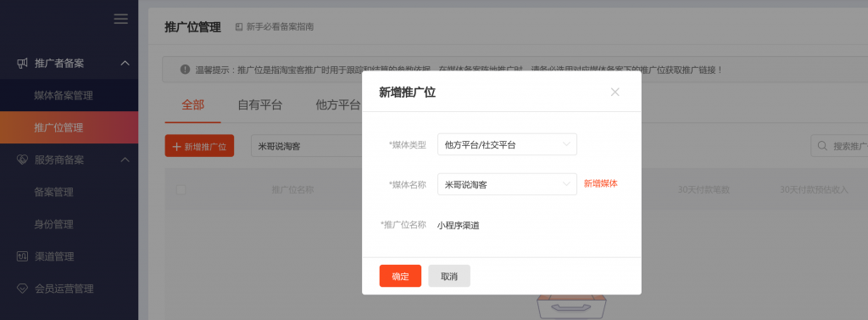This screenshot has height=320, width=868.
Task: Open the 新手必看备案指南 link
Action: (280, 26)
